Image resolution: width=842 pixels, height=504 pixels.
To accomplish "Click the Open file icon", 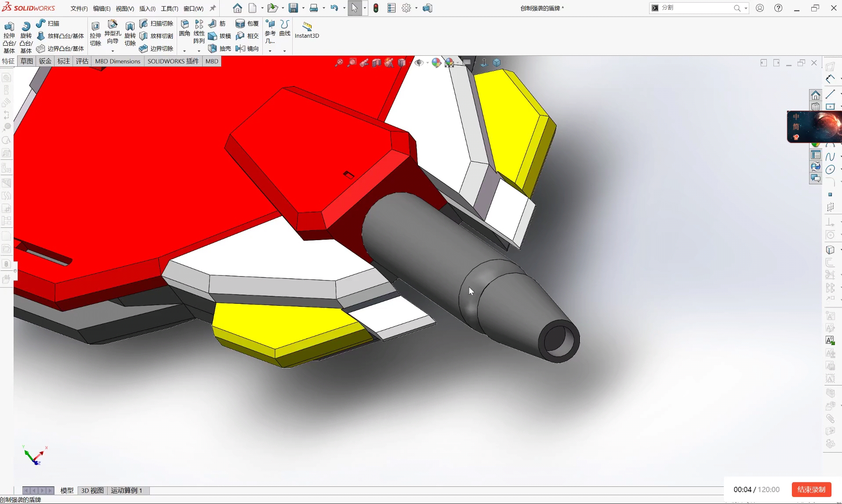I will click(x=273, y=8).
